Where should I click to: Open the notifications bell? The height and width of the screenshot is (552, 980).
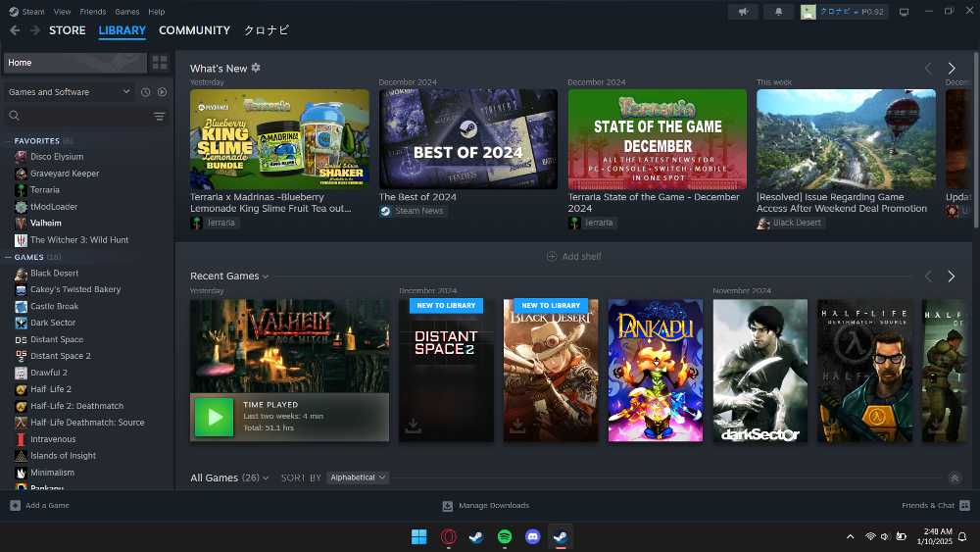click(778, 12)
